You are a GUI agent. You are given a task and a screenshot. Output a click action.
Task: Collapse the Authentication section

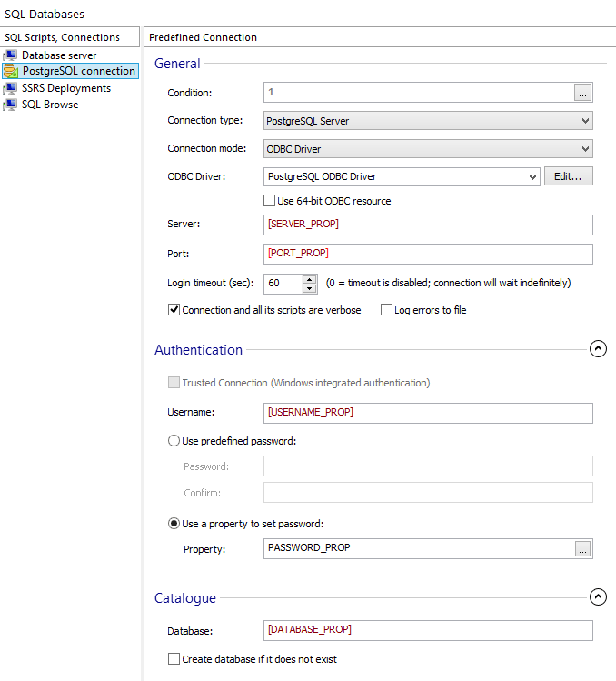coord(598,349)
